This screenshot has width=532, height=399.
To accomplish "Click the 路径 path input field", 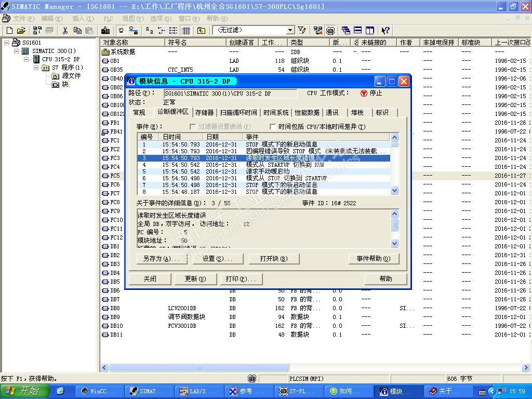I will (230, 94).
